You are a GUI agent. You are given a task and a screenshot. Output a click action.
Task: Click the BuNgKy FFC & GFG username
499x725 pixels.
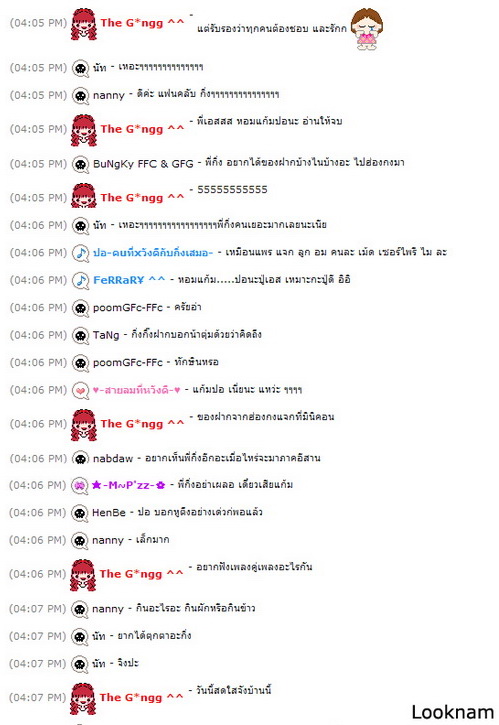pos(143,164)
